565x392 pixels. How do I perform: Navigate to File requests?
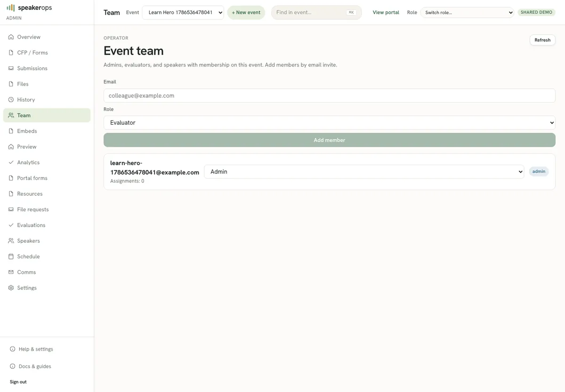pyautogui.click(x=47, y=209)
